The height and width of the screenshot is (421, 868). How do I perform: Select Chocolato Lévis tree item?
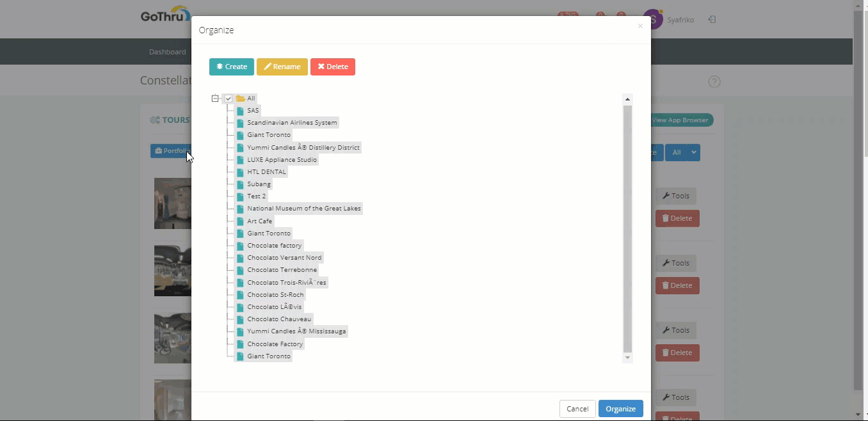(x=274, y=307)
